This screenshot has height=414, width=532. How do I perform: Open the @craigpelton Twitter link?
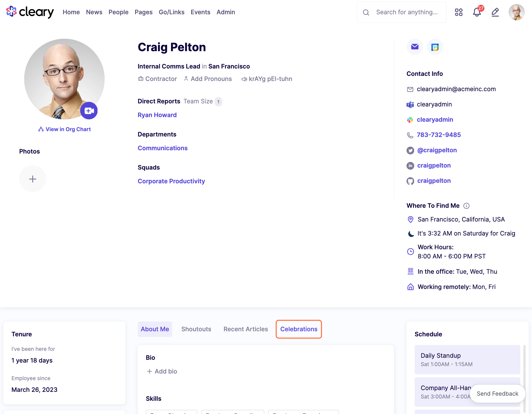[x=437, y=150]
